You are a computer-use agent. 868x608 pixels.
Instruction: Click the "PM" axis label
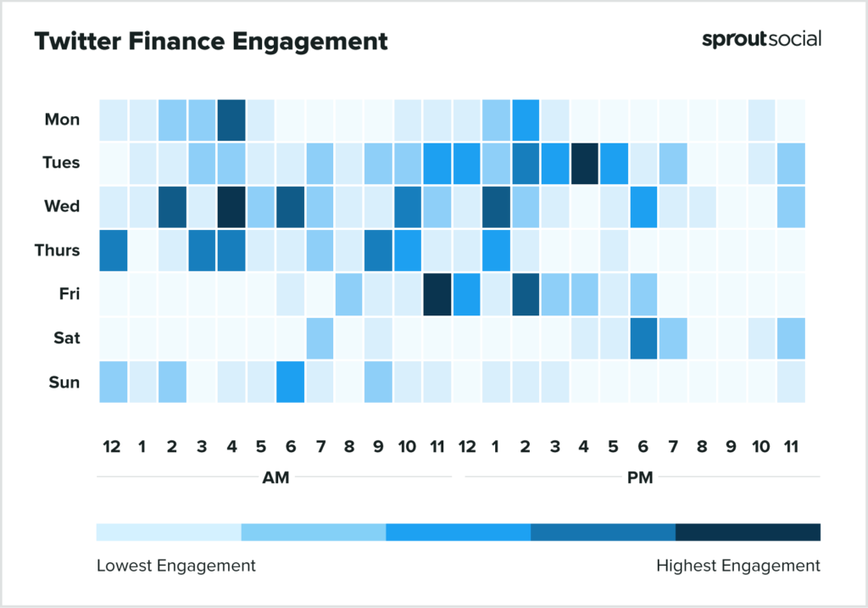(x=640, y=477)
